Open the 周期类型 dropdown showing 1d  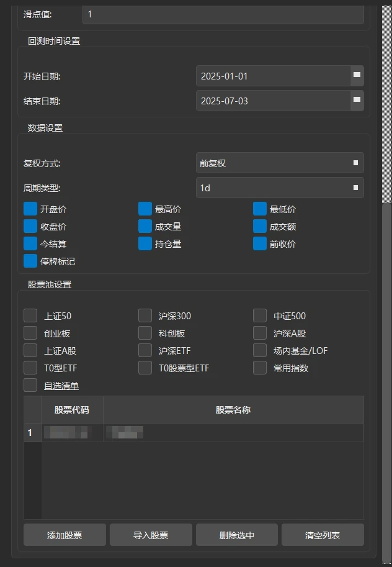point(280,188)
